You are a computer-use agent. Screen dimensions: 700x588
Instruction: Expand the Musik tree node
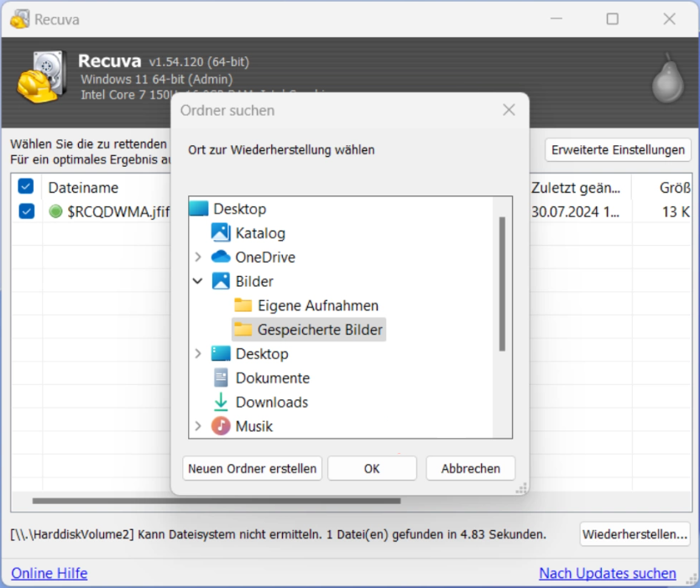pyautogui.click(x=198, y=426)
